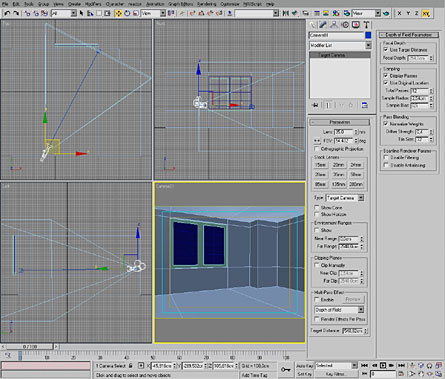The height and width of the screenshot is (379, 445).
Task: Open the Depth of Field effect dropdown
Action: [x=339, y=310]
